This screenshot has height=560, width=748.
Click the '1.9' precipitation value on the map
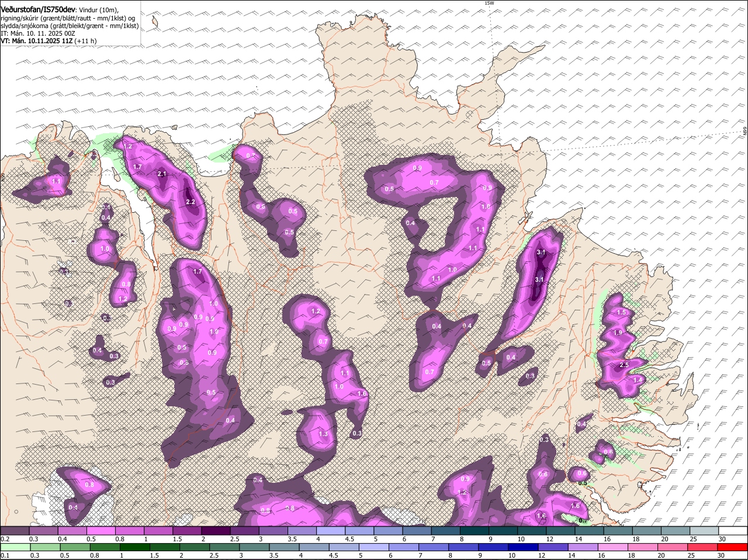point(618,333)
